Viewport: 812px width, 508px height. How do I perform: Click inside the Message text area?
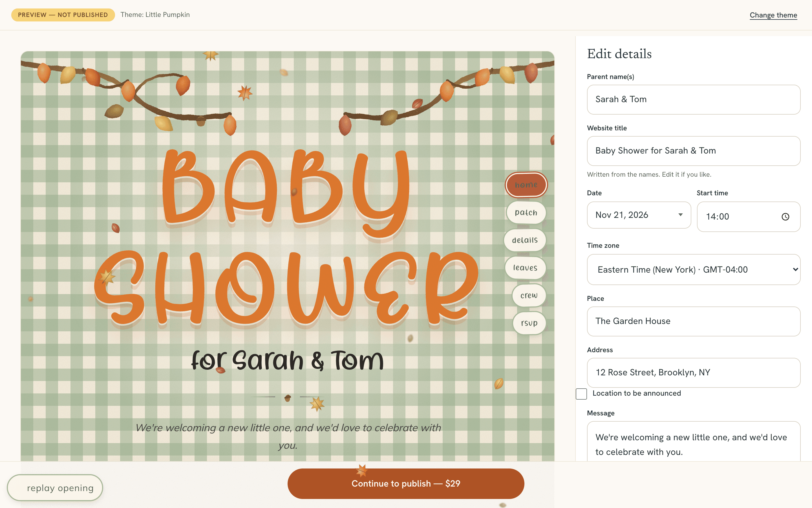point(694,442)
